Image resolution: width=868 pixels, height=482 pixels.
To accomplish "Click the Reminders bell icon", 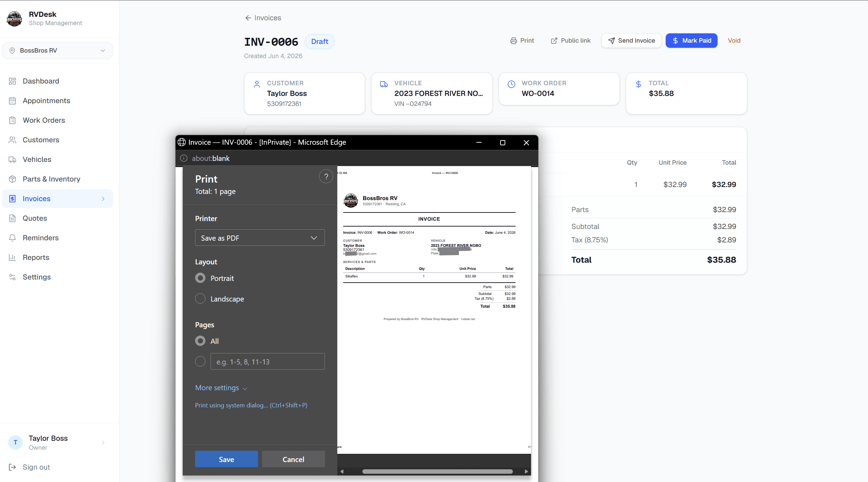I will click(12, 238).
